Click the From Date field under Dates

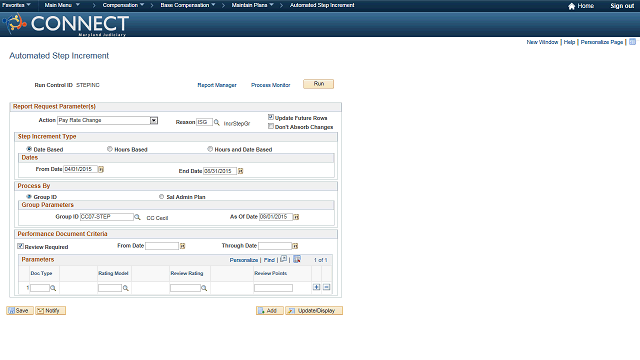(x=80, y=169)
